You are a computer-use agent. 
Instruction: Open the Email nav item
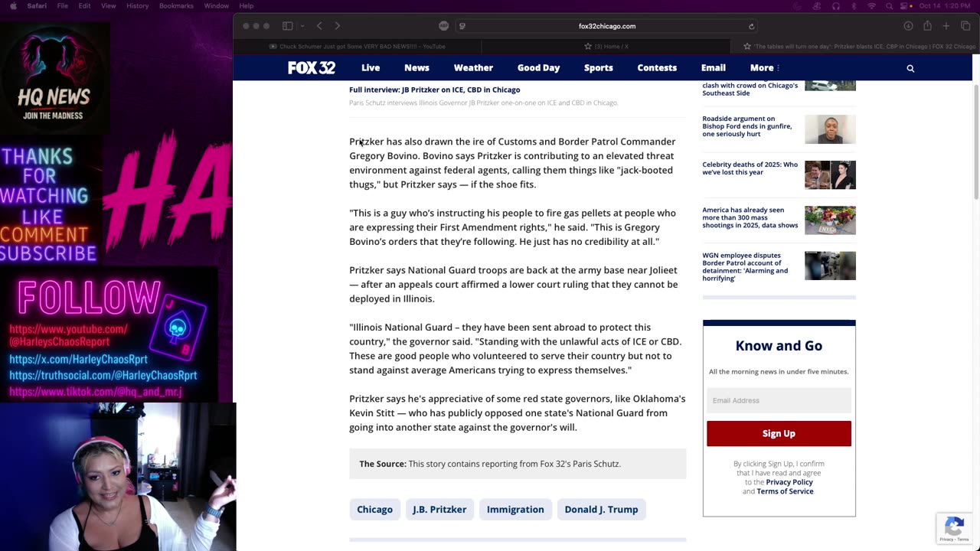[713, 68]
